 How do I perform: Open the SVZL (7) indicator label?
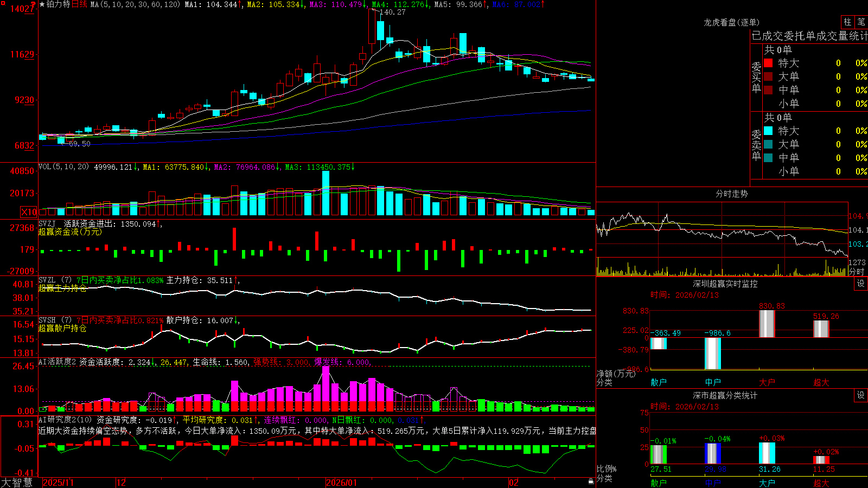pos(55,280)
